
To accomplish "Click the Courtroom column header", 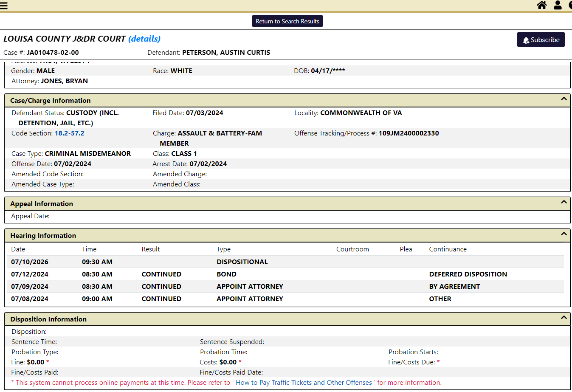I will pos(352,249).
